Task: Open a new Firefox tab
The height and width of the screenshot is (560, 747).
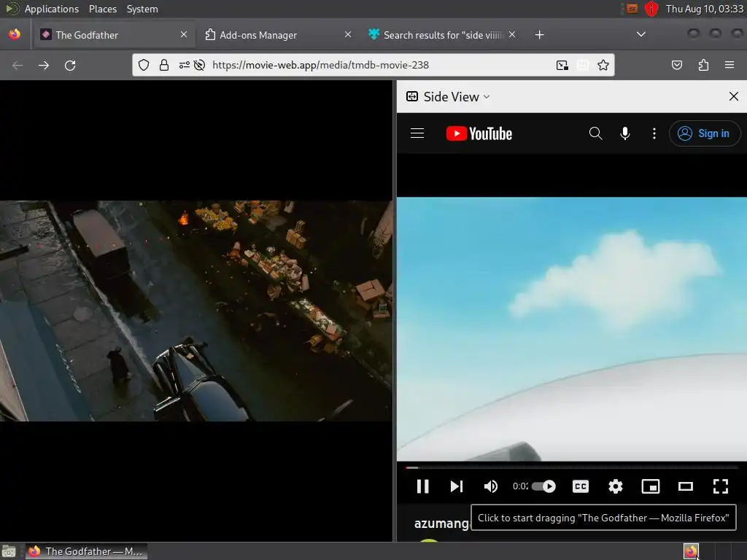Action: tap(539, 35)
